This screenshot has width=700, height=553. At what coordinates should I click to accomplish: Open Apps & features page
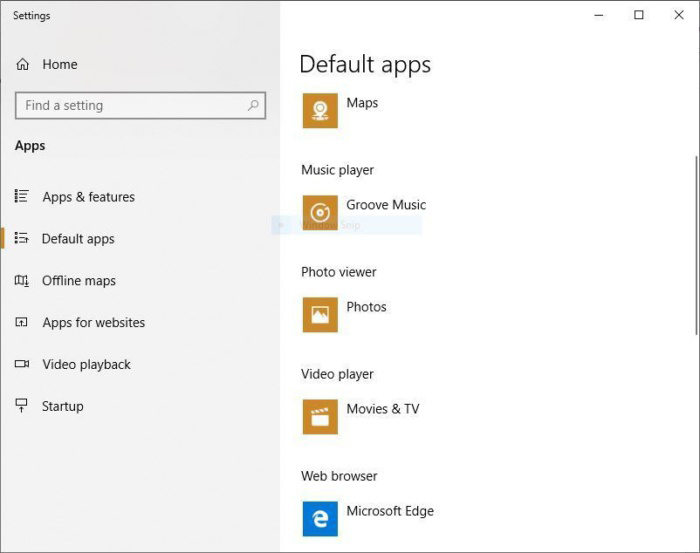(x=88, y=197)
